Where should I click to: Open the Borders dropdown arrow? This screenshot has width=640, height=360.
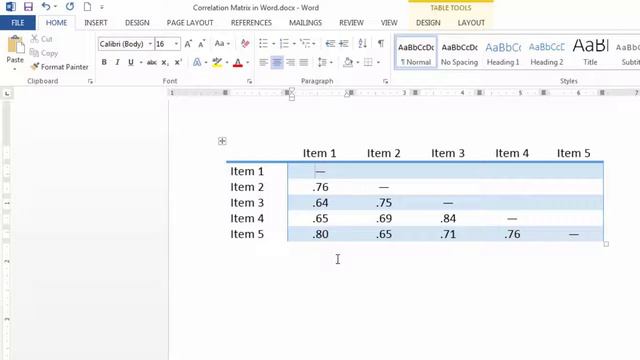(378, 62)
